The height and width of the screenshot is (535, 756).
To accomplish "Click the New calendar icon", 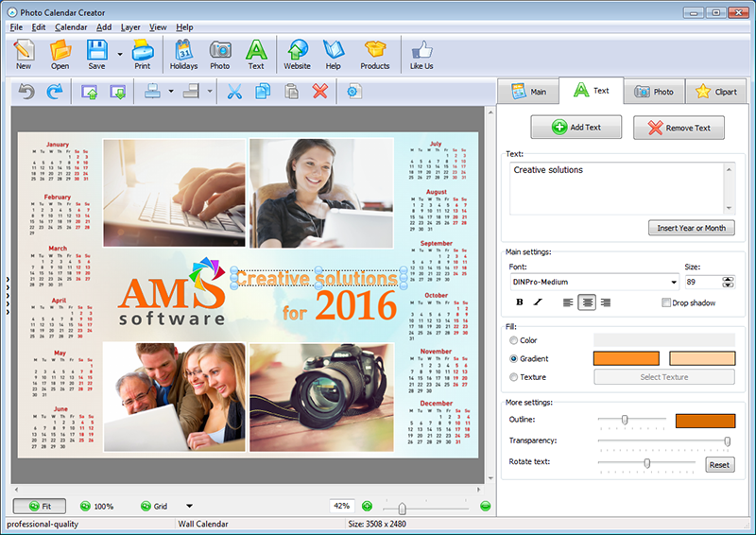I will [24, 54].
